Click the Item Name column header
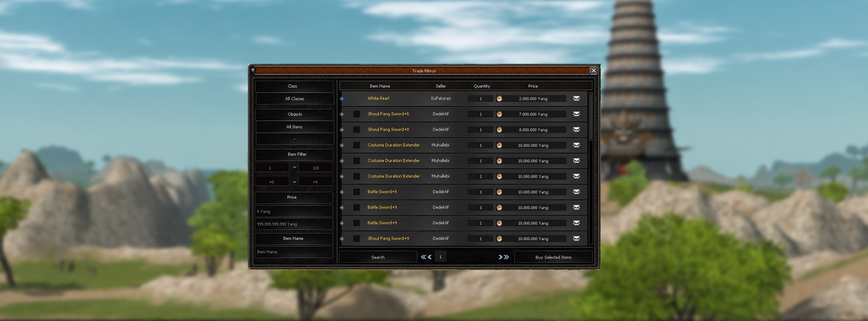This screenshot has height=321, width=868. [380, 86]
